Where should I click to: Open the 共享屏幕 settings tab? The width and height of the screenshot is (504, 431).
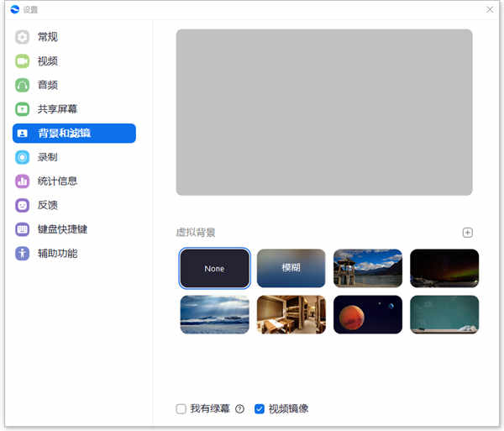click(x=74, y=109)
